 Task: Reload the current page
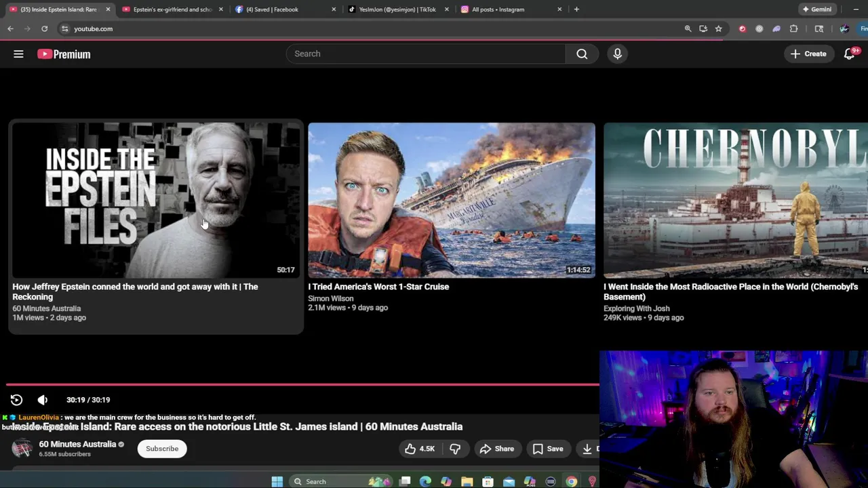[45, 28]
